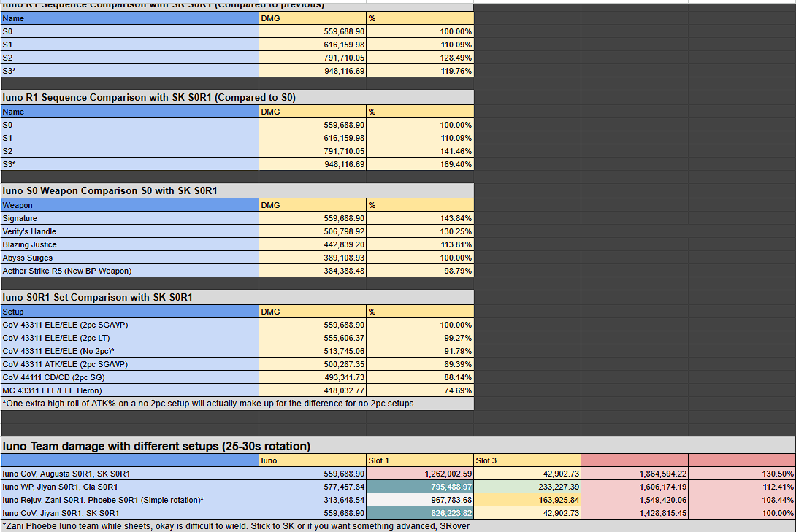
Task: Click the Iuno Rejuv, Zani, Phoebe row label
Action: pyautogui.click(x=130, y=500)
